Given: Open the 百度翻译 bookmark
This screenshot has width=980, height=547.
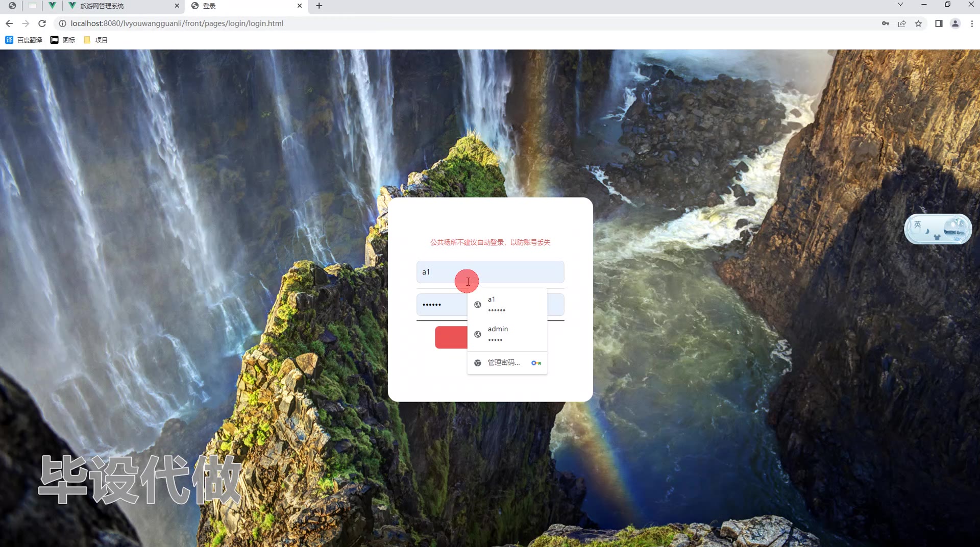Looking at the screenshot, I should coord(24,40).
